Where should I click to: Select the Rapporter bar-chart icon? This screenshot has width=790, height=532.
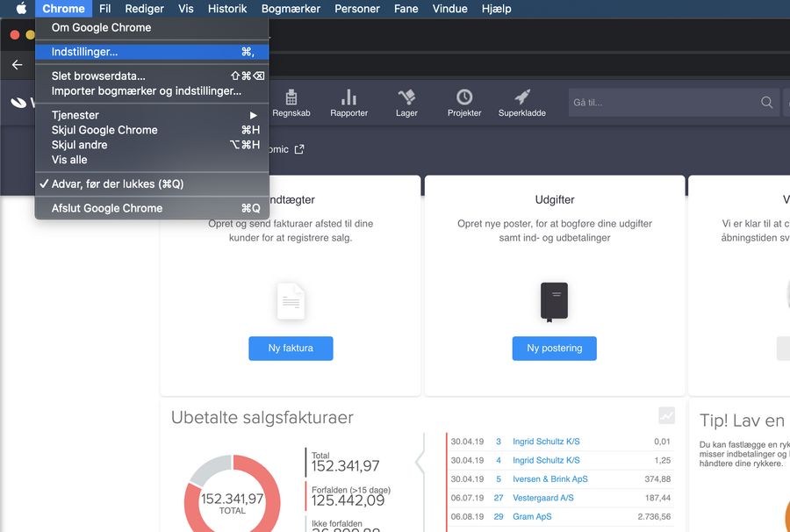pyautogui.click(x=348, y=97)
